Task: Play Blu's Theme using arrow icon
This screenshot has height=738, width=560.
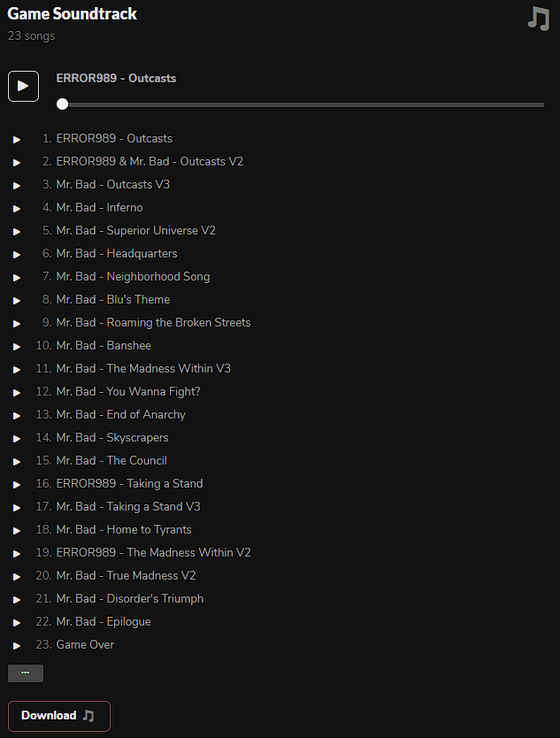Action: point(17,301)
